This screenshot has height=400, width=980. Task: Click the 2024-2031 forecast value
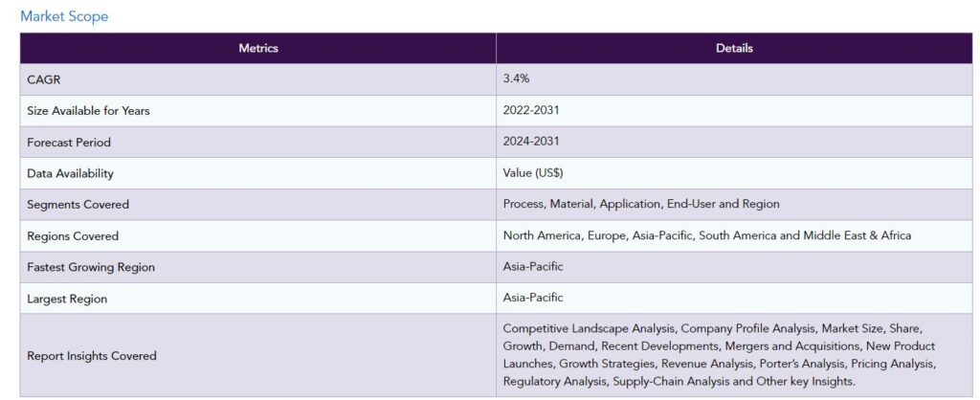tap(531, 143)
